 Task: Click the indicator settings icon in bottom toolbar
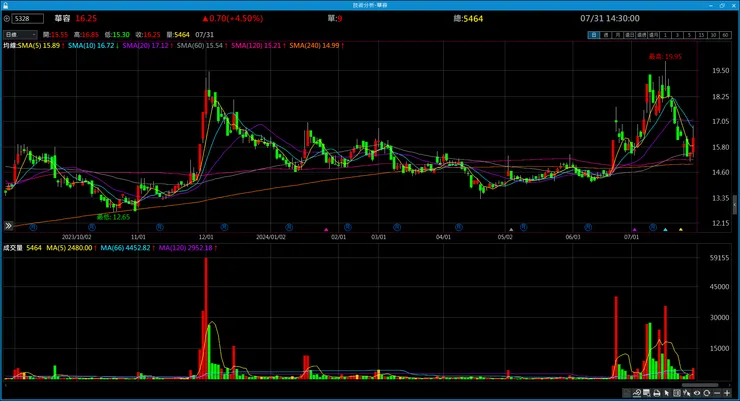tap(626, 393)
